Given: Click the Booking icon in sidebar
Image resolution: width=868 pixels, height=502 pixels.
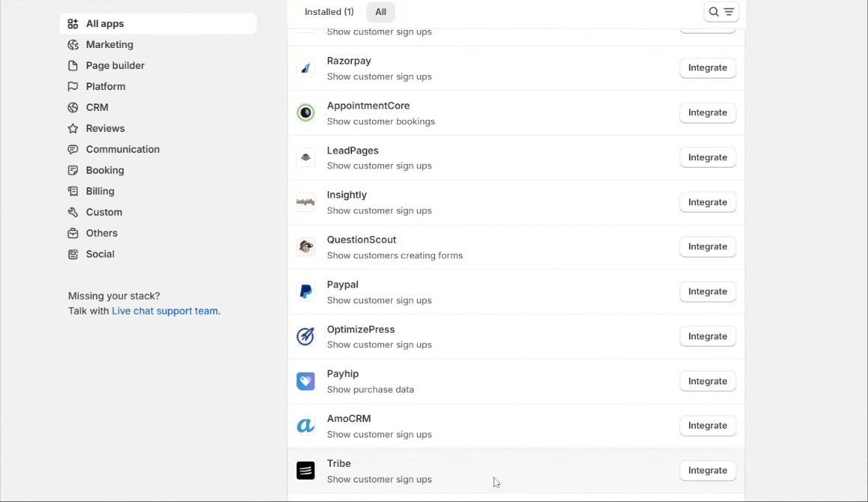Looking at the screenshot, I should [73, 170].
